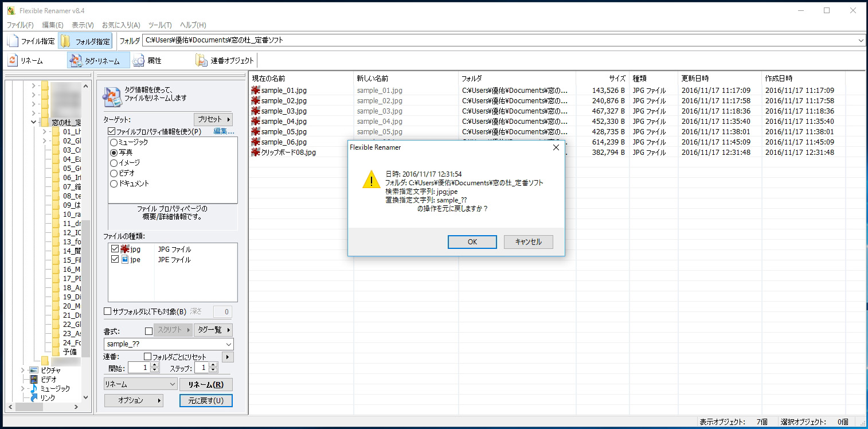The image size is (868, 429).
Task: Open the ファイル(F) menu
Action: point(20,25)
